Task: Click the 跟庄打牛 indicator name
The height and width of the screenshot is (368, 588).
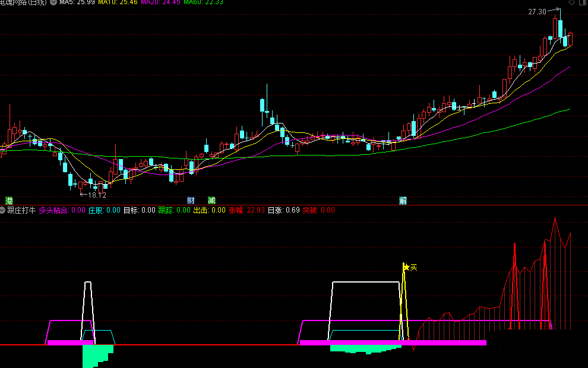Action: [21, 210]
